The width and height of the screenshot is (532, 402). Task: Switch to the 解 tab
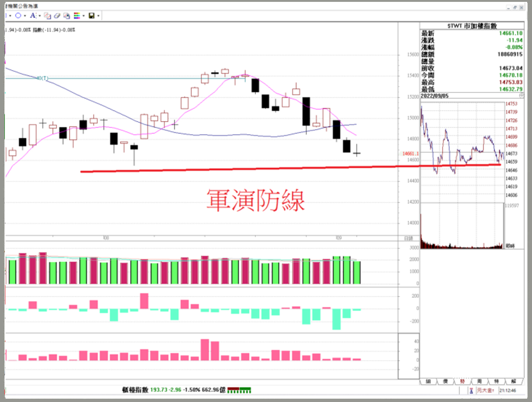[514, 382]
